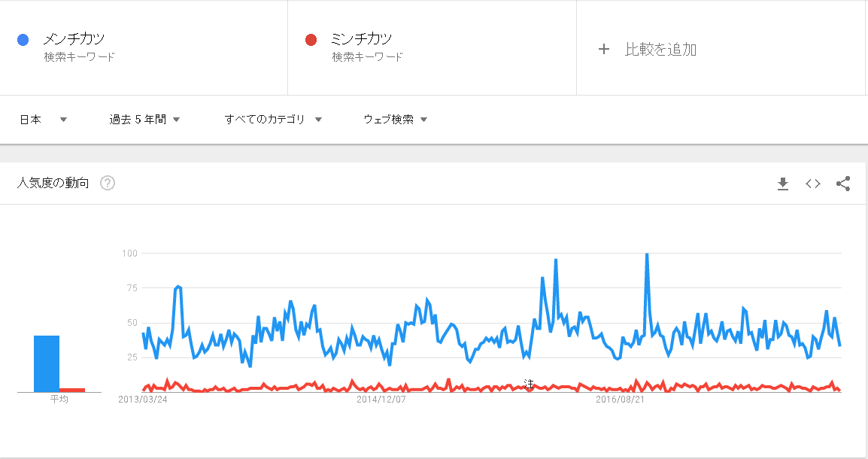Click the 人気度の動向 heading
The height and width of the screenshot is (459, 868).
pos(53,183)
